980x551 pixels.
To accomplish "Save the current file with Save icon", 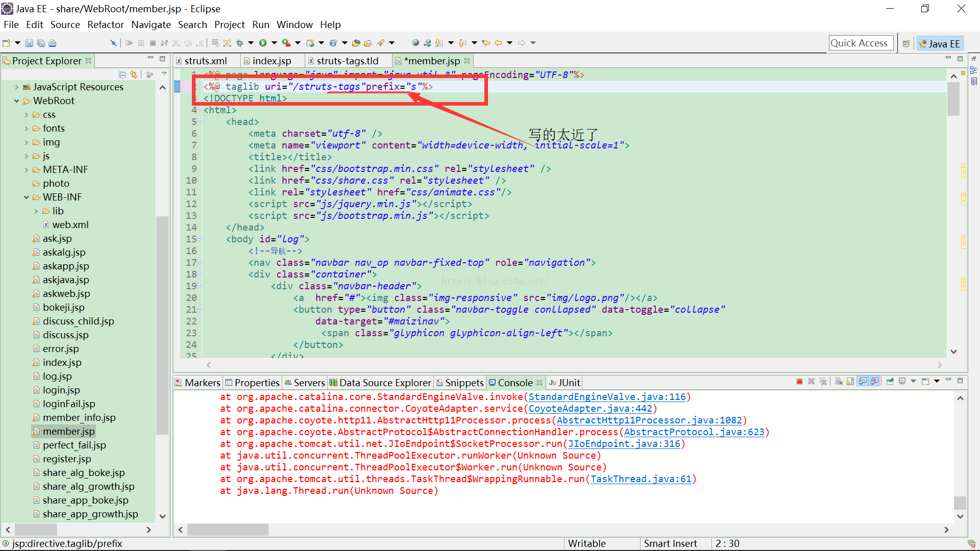I will [29, 43].
